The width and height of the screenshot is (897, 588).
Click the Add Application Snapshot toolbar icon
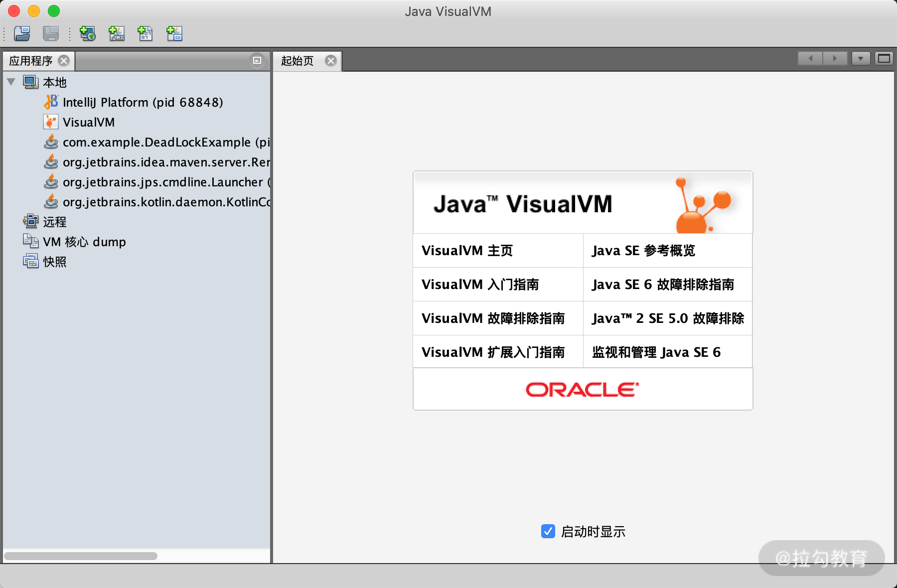coord(174,33)
